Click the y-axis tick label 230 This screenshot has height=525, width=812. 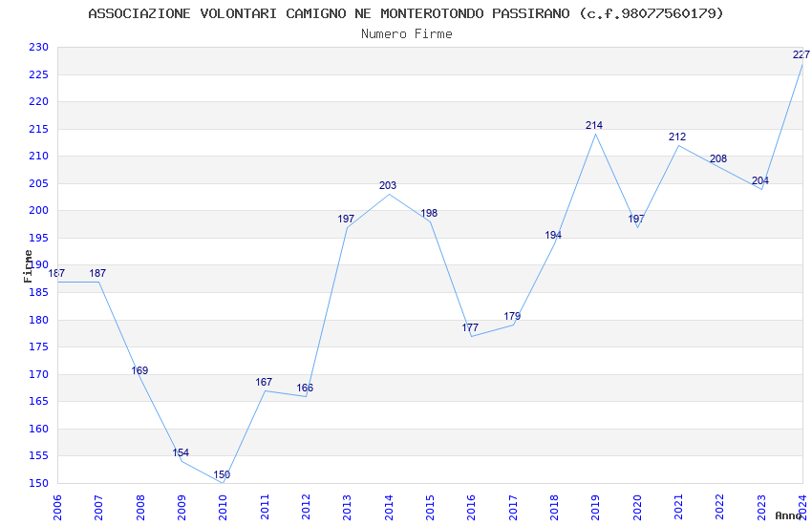pos(38,47)
